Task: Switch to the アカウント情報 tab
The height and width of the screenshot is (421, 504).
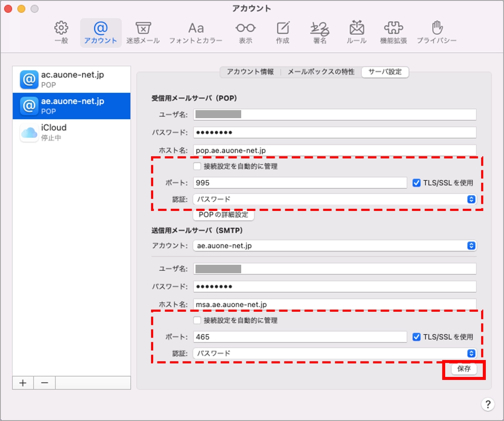Action: click(250, 72)
